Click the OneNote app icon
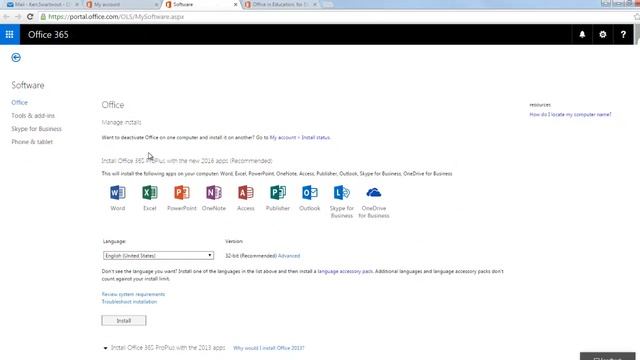Viewport: 640px width, 360px height. 213,192
